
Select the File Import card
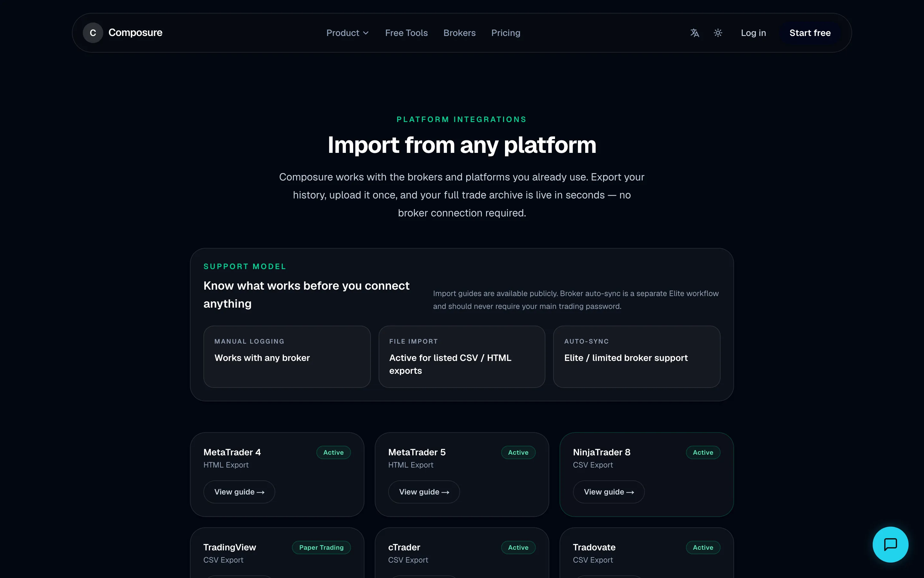coord(462,357)
